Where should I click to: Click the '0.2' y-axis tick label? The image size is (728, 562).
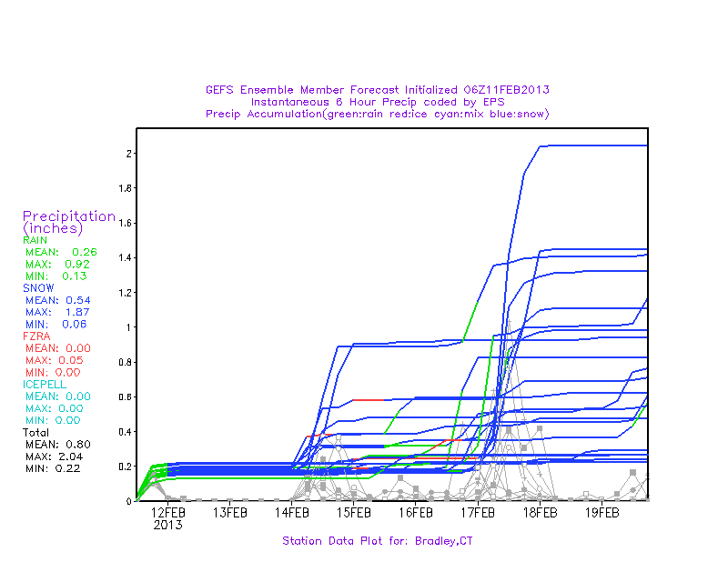click(x=125, y=467)
